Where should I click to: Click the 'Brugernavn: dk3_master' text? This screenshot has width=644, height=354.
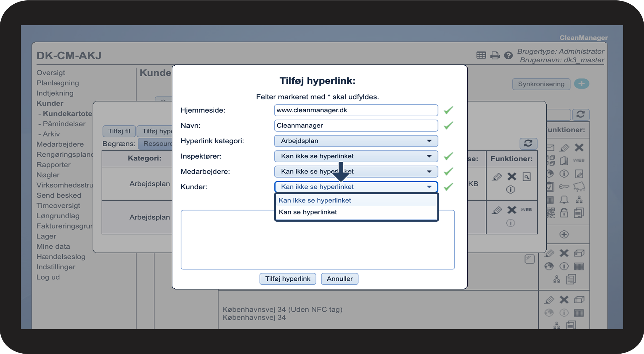coord(562,60)
